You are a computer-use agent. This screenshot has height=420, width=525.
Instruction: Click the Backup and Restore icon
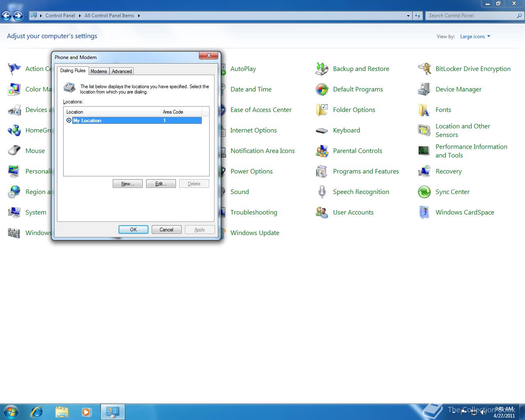point(322,69)
